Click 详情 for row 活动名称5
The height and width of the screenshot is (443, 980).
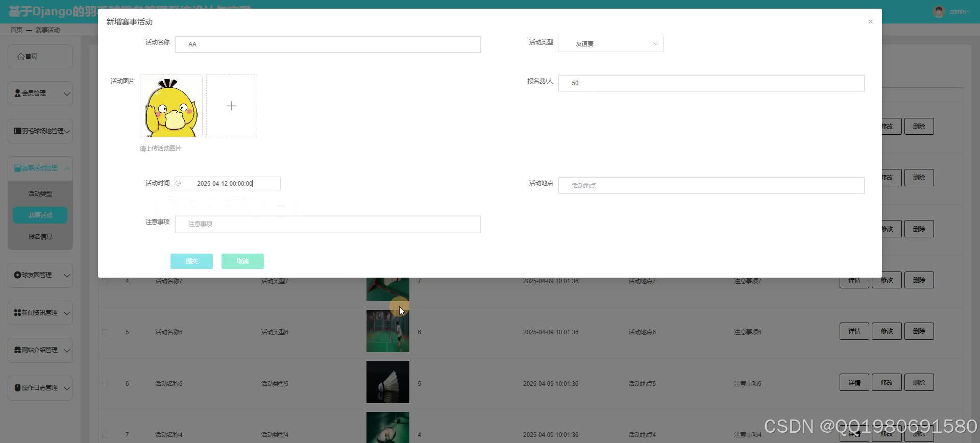(854, 383)
